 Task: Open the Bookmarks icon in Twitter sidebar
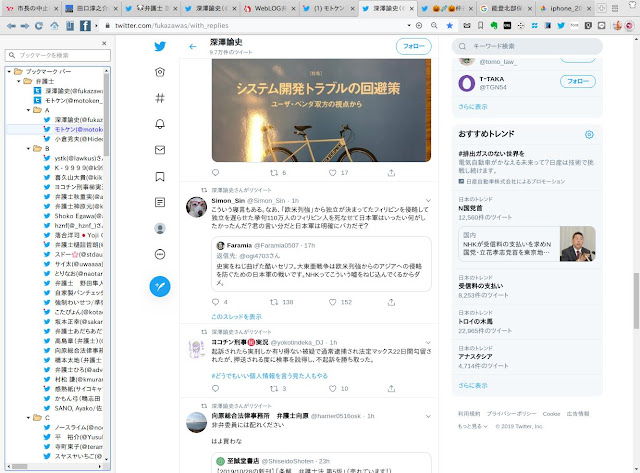coord(160,176)
